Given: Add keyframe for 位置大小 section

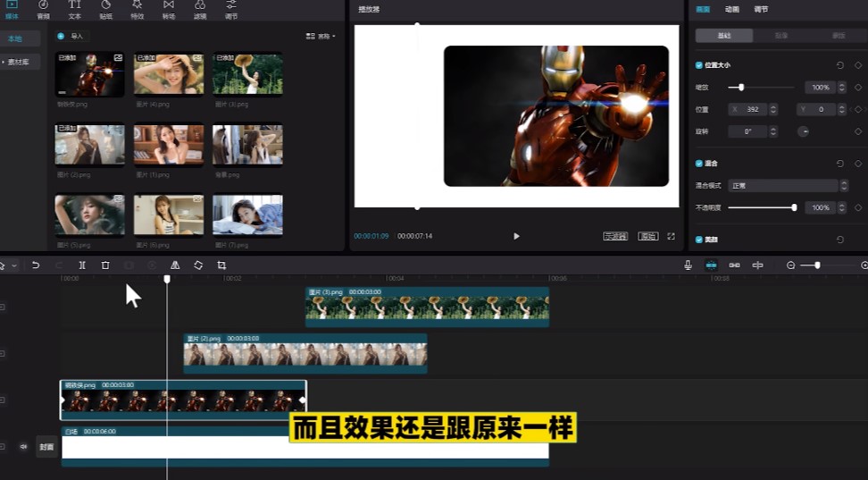Looking at the screenshot, I should 858,65.
